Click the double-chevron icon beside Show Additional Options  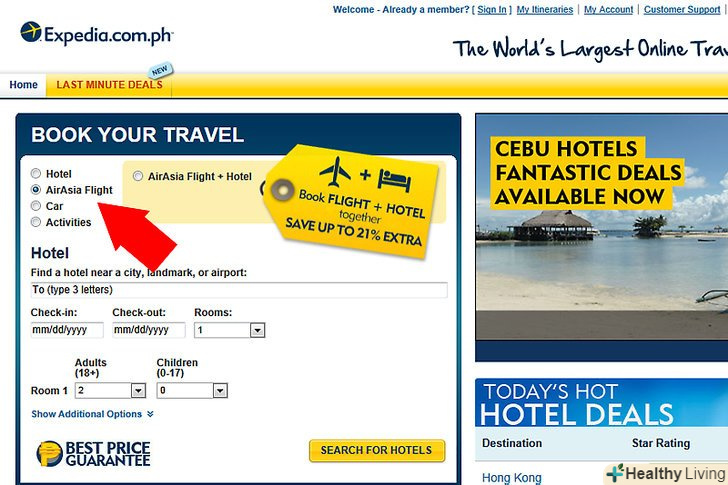[150, 414]
